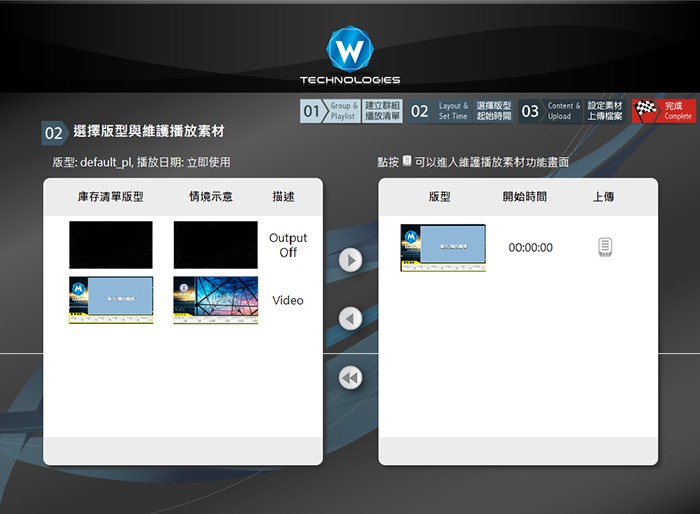Click the Output Off description text
Viewport: 700px width, 514px height.
288,245
